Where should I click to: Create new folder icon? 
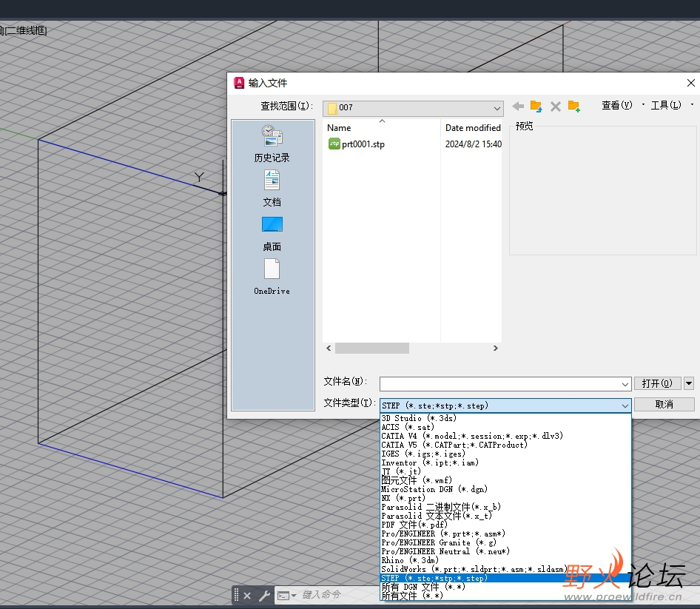pyautogui.click(x=573, y=107)
